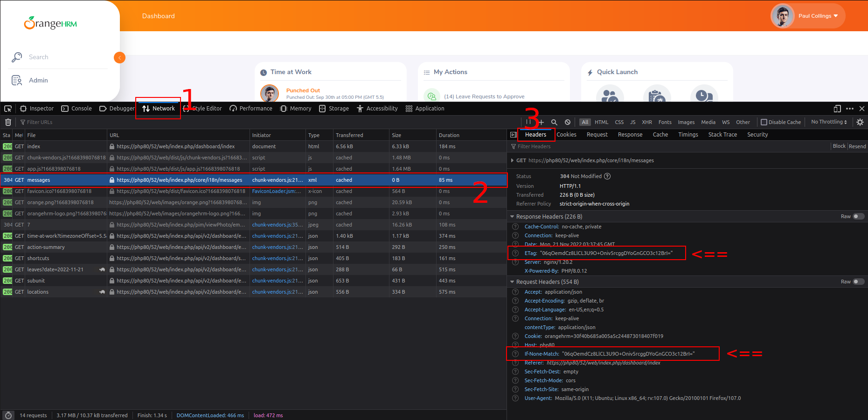The image size is (868, 420).
Task: Collapse the Response Headers section
Action: click(x=512, y=216)
